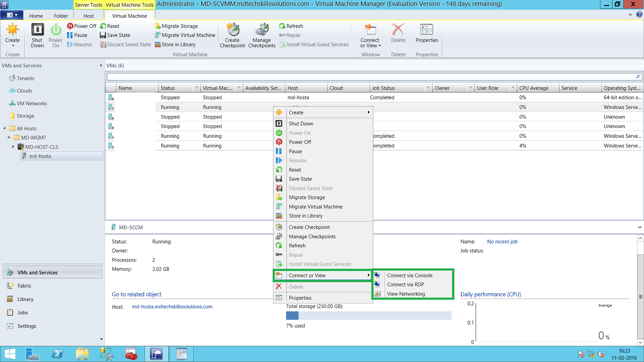Screen dimensions: 644x362
Task: Select Migrate Virtual Machine in the ribbon
Action: pos(185,35)
